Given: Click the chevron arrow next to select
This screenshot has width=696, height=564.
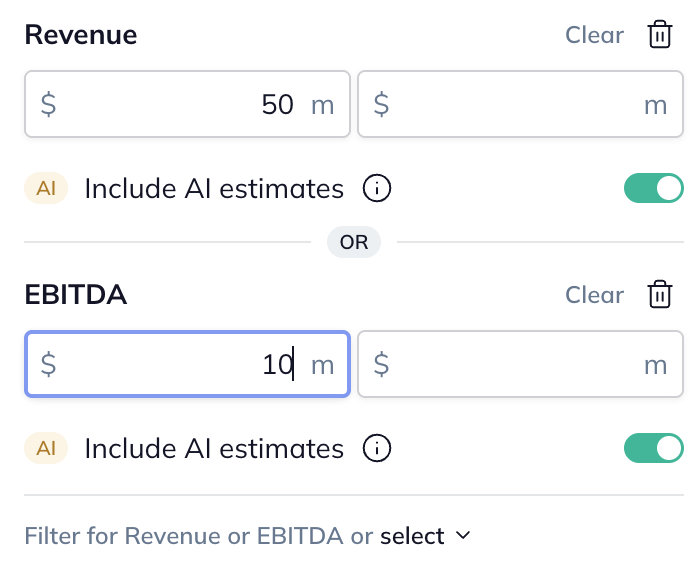Looking at the screenshot, I should [462, 535].
